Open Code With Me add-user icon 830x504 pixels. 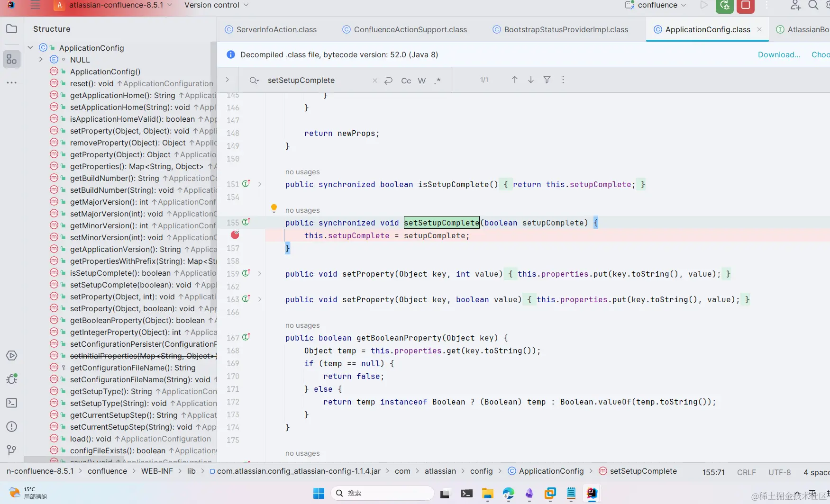tap(795, 5)
